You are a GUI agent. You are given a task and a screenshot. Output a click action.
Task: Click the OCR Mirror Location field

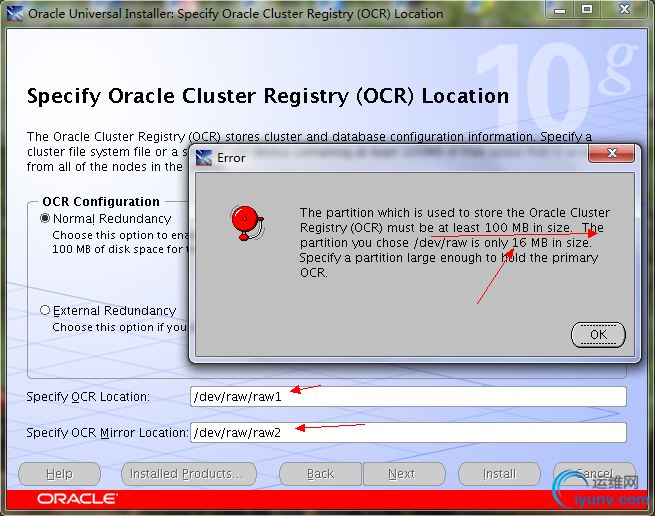(x=408, y=432)
